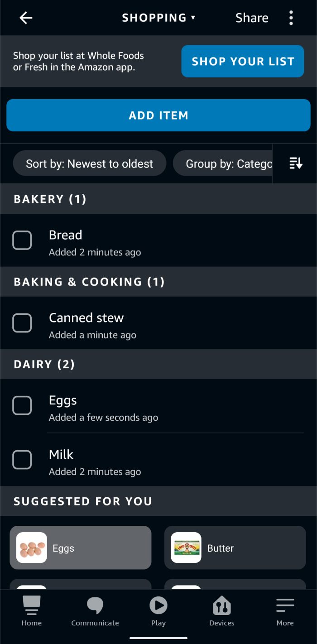Mark Milk as completed
Image resolution: width=317 pixels, height=644 pixels.
(x=22, y=460)
